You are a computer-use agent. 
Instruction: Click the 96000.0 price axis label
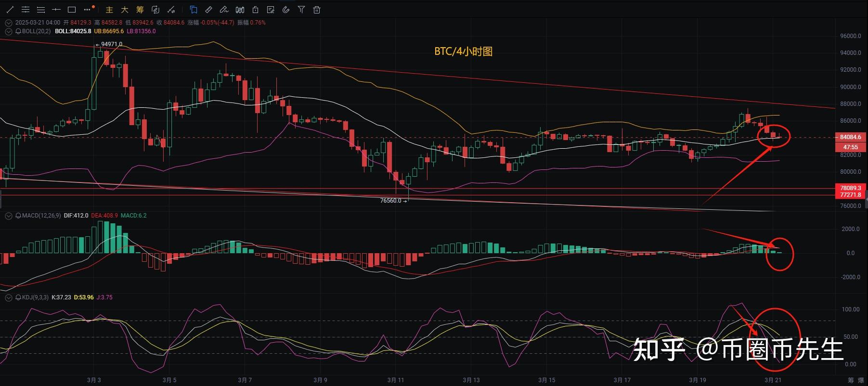tap(851, 36)
